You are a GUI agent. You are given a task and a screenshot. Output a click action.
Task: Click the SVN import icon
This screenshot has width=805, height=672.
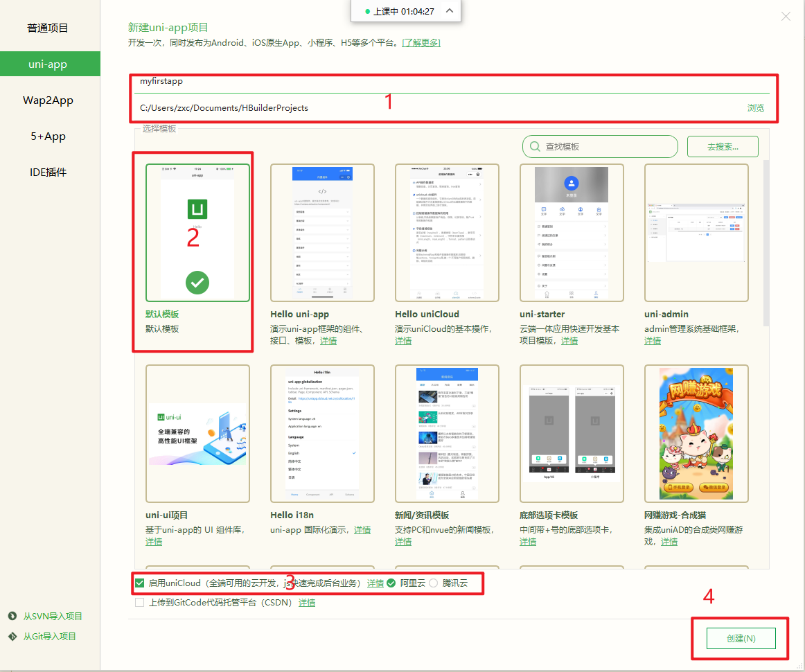pyautogui.click(x=12, y=616)
